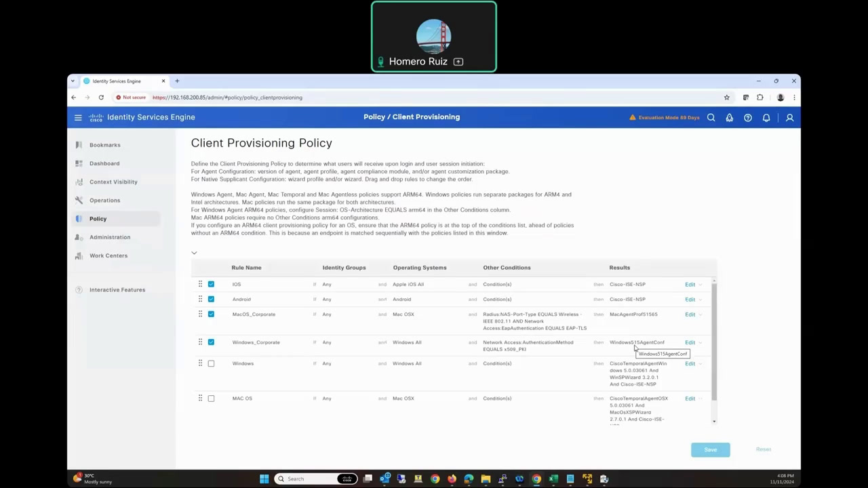The width and height of the screenshot is (868, 488).
Task: Uncheck the Android rule checkbox
Action: [211, 299]
